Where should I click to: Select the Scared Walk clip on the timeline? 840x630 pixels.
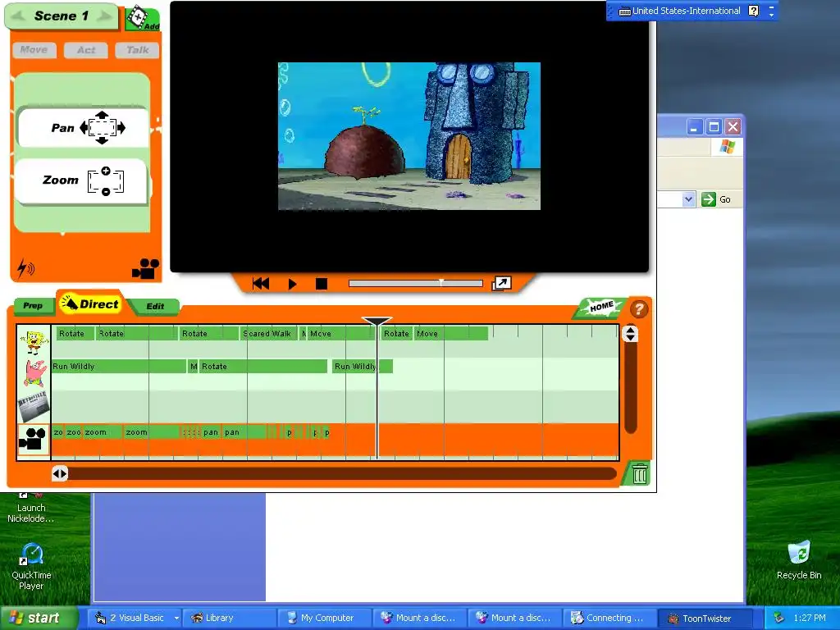pyautogui.click(x=268, y=334)
